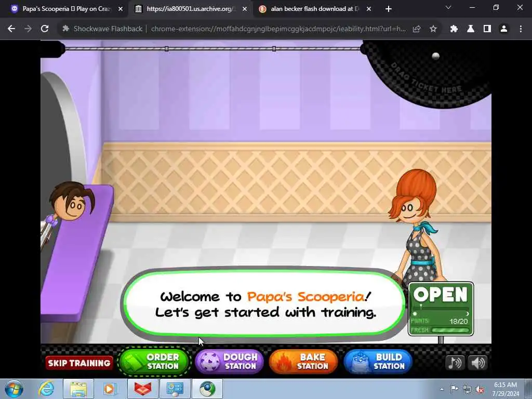This screenshot has height=399, width=532.
Task: Open Windows Media Player from taskbar
Action: coord(110,389)
